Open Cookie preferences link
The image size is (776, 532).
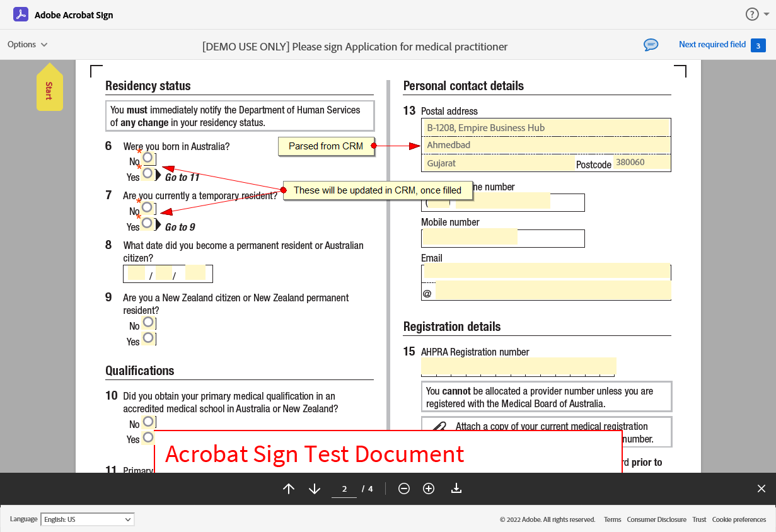point(739,520)
